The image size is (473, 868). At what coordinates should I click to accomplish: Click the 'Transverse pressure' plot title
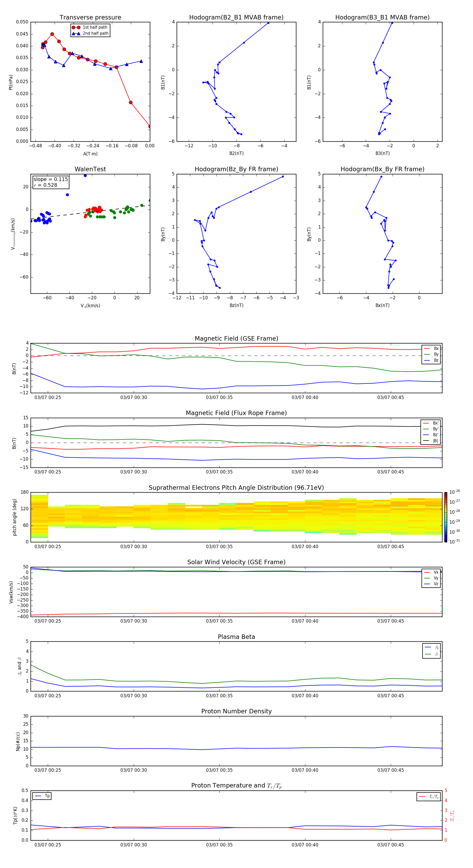pyautogui.click(x=90, y=18)
